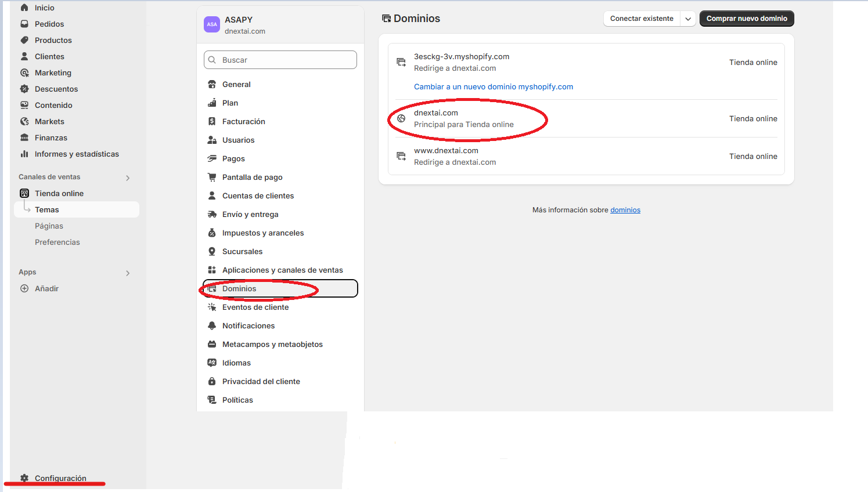Click the Configuración gear icon
The height and width of the screenshot is (492, 868).
pos(24,478)
